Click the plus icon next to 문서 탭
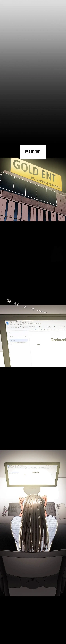The height and width of the screenshot is (644, 66). 26,337
